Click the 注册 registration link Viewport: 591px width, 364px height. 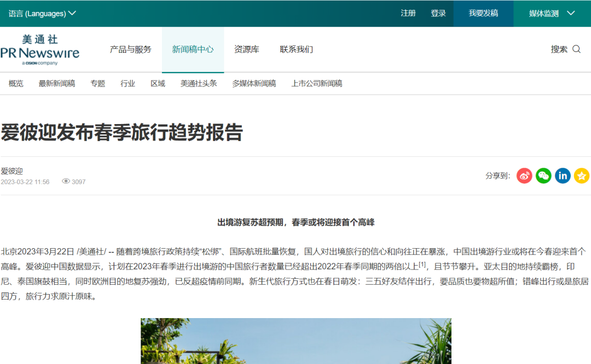coord(408,13)
